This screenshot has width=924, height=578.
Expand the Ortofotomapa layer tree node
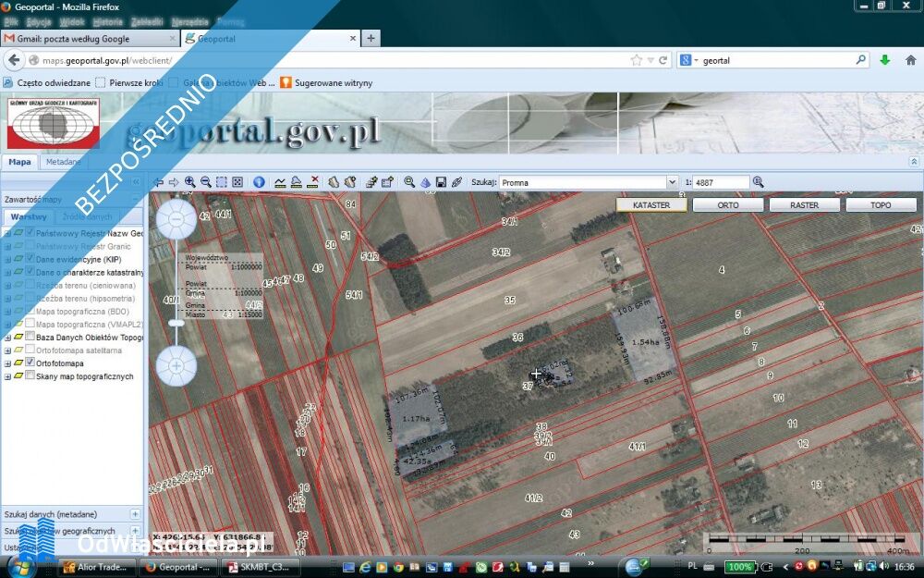[7, 363]
